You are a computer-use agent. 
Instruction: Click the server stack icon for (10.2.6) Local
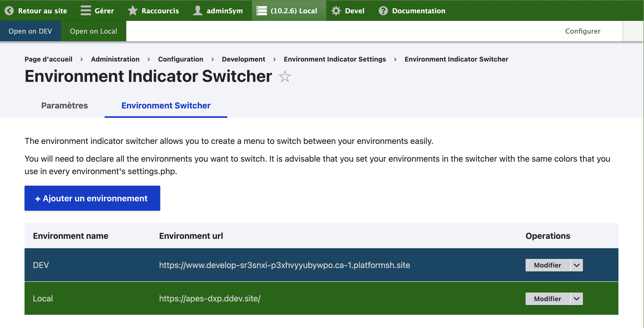click(x=261, y=11)
